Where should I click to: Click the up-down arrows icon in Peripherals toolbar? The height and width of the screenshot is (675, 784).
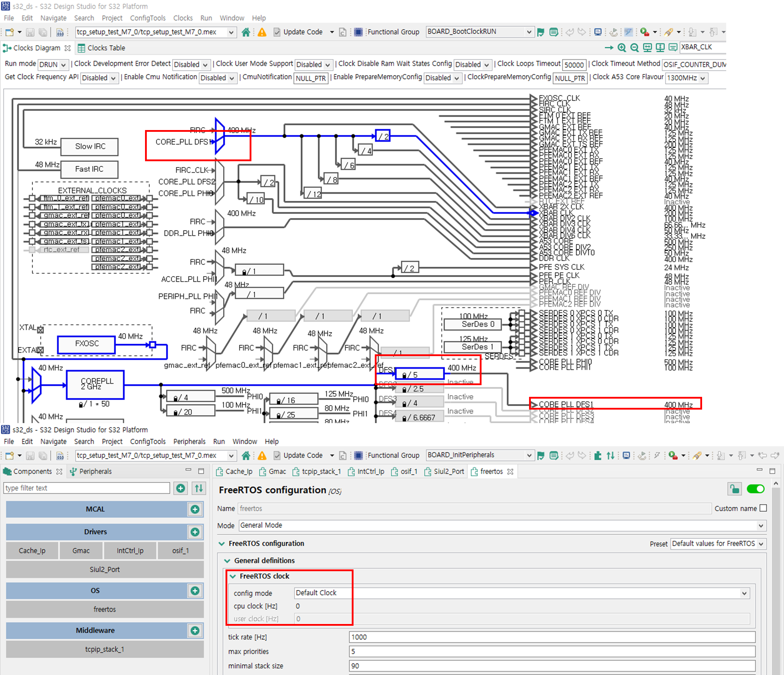tap(610, 456)
